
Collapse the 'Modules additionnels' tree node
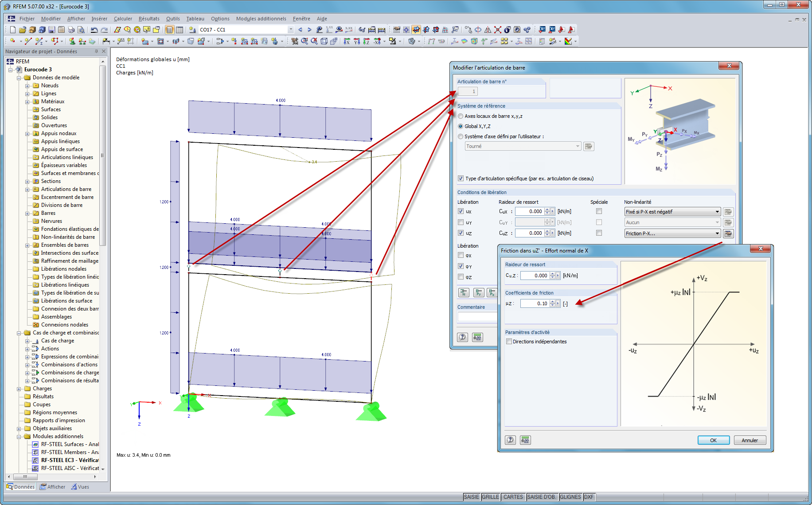[x=19, y=437]
